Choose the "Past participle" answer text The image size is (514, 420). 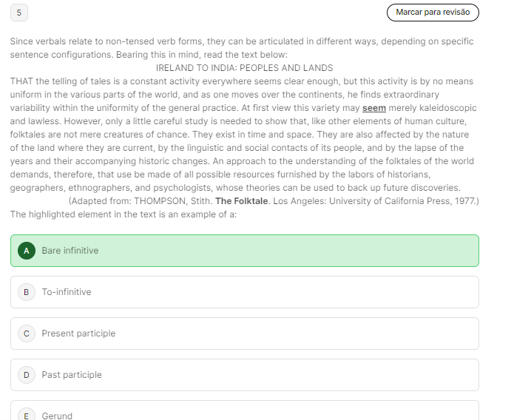pos(72,375)
